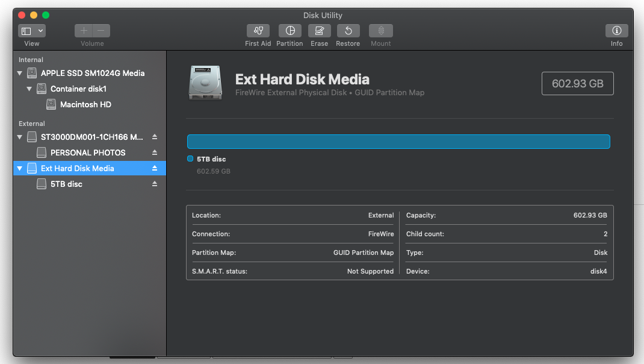The width and height of the screenshot is (644, 364).
Task: Click the Location value External
Action: (381, 215)
